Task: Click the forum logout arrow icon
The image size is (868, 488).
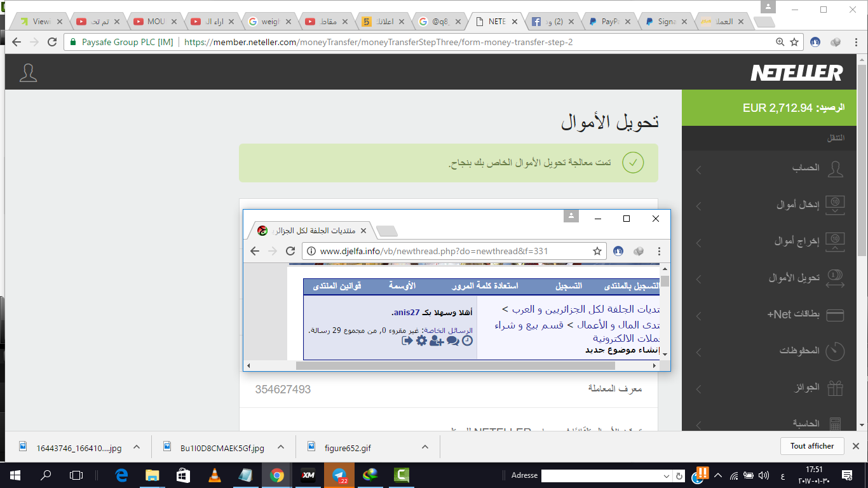Action: pos(407,341)
